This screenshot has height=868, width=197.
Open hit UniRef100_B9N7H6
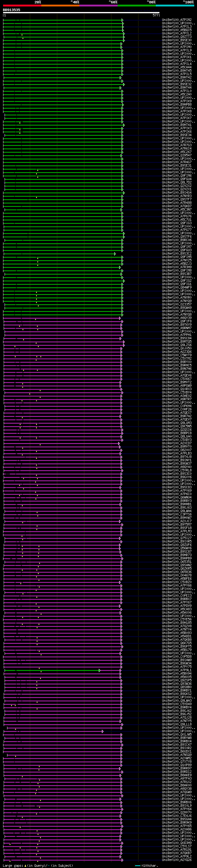(177, 369)
